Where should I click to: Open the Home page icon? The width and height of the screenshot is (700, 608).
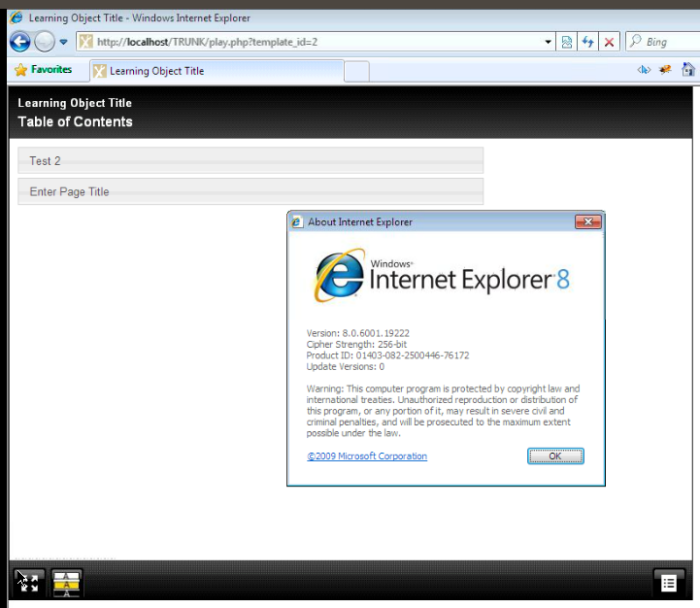pyautogui.click(x=688, y=69)
